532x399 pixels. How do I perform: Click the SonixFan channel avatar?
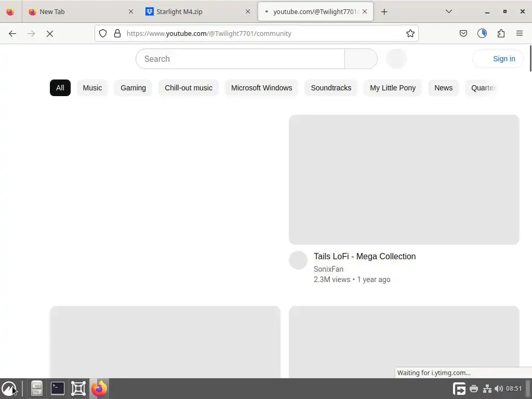click(298, 260)
